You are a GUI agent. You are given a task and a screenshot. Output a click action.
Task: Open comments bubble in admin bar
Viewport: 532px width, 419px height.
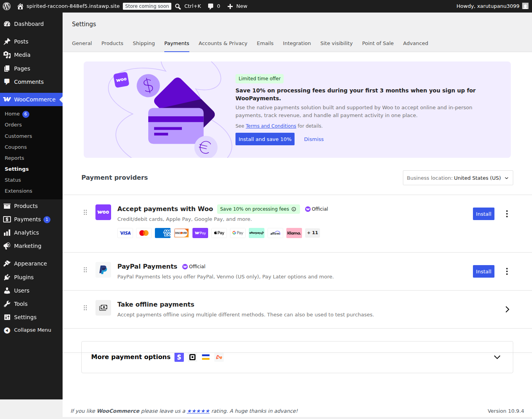click(211, 6)
